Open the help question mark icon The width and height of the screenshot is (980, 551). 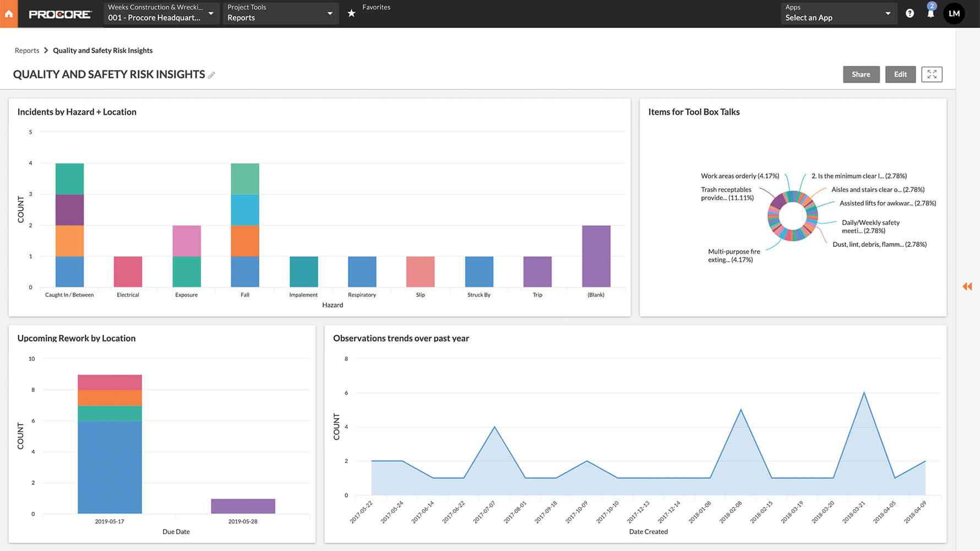[910, 13]
